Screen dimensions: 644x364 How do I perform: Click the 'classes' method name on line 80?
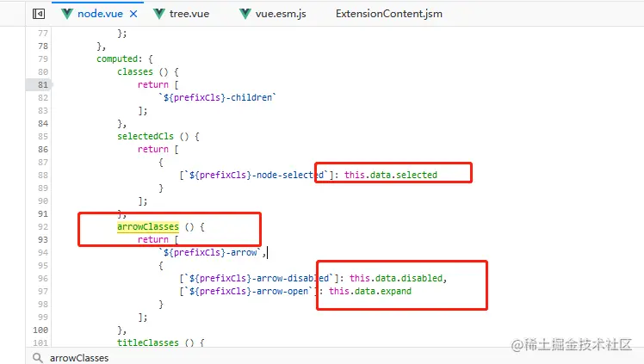pos(134,71)
